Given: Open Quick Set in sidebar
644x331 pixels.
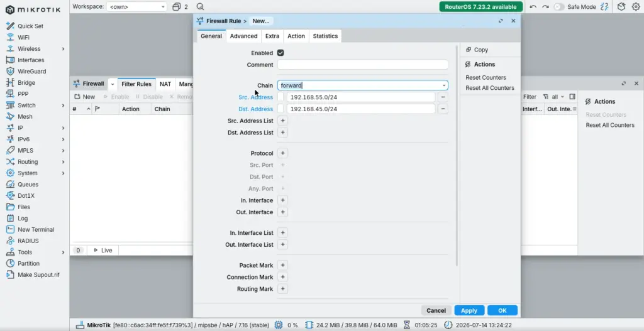Looking at the screenshot, I should [x=30, y=26].
